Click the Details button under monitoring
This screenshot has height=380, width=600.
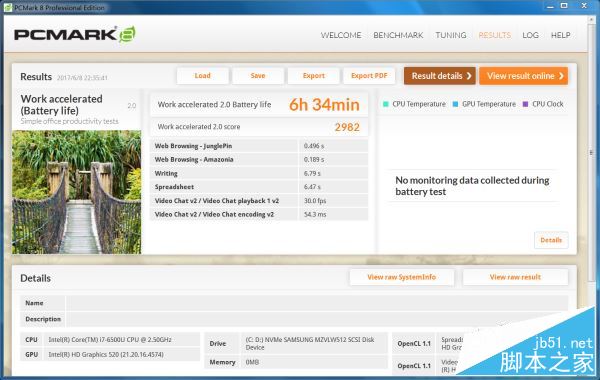551,240
